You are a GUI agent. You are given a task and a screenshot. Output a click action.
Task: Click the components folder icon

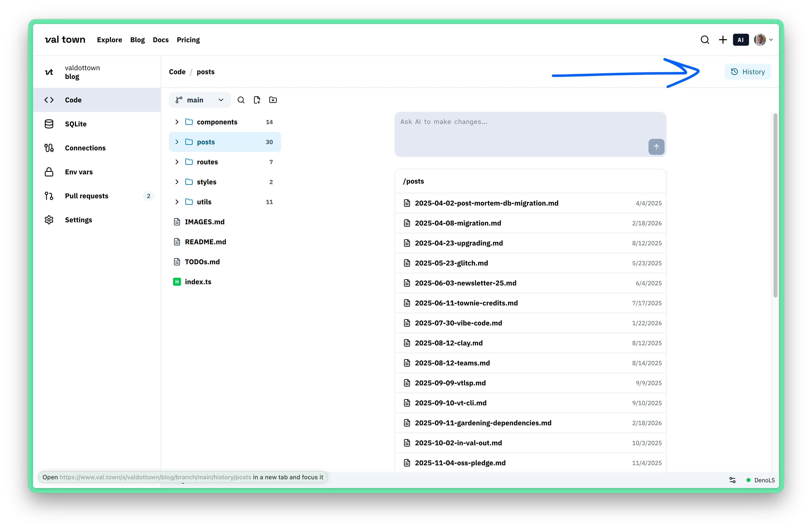pos(189,122)
